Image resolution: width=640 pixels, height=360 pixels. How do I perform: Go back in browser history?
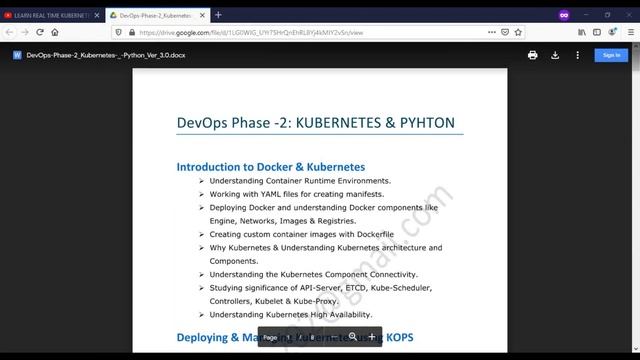point(9,32)
